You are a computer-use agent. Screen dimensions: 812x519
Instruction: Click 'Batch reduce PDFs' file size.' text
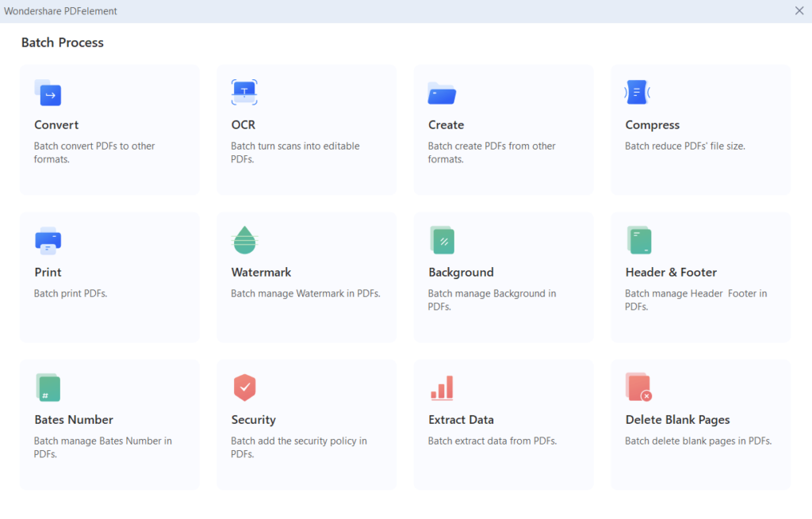click(685, 146)
